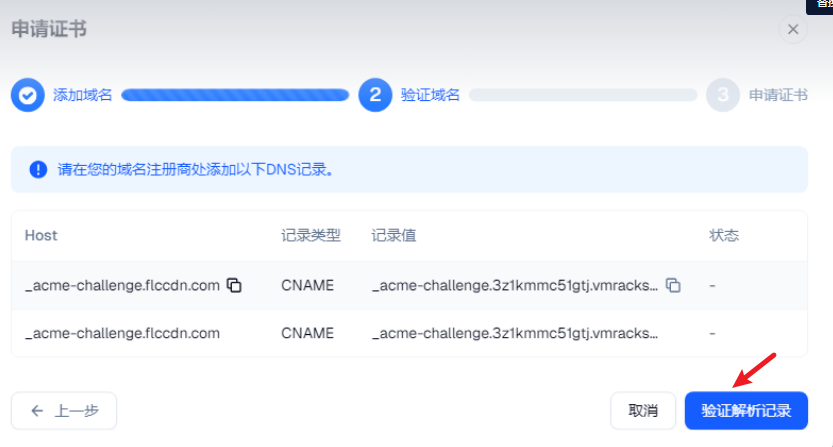Select the 验证域名 step label
The image size is (833, 447).
point(430,95)
